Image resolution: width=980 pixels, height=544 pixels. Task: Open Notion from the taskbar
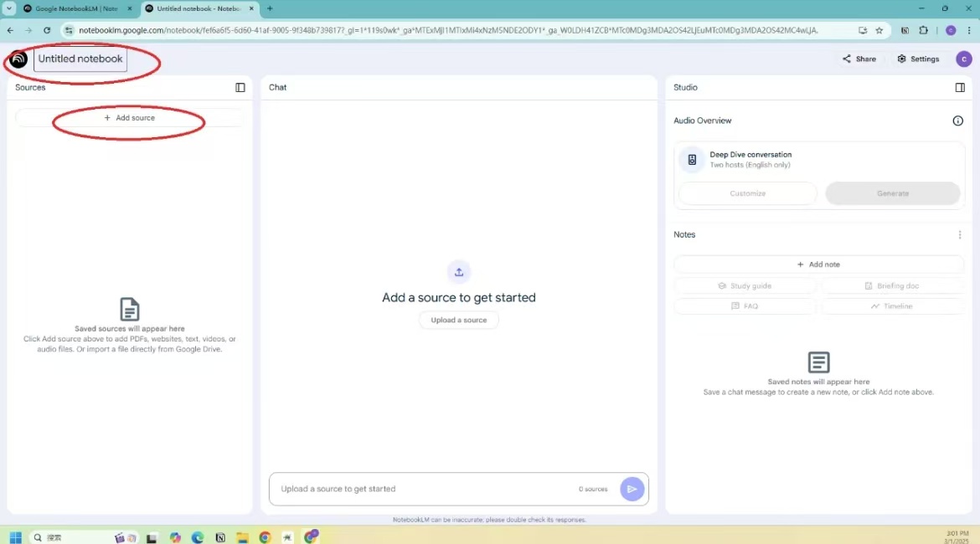tap(220, 538)
